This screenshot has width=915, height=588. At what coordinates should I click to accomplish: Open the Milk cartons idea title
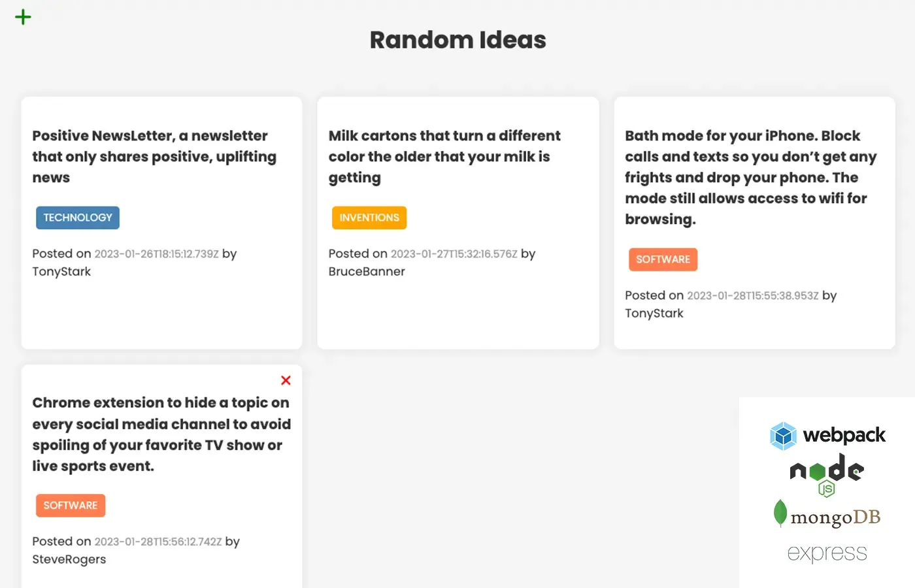pyautogui.click(x=444, y=157)
